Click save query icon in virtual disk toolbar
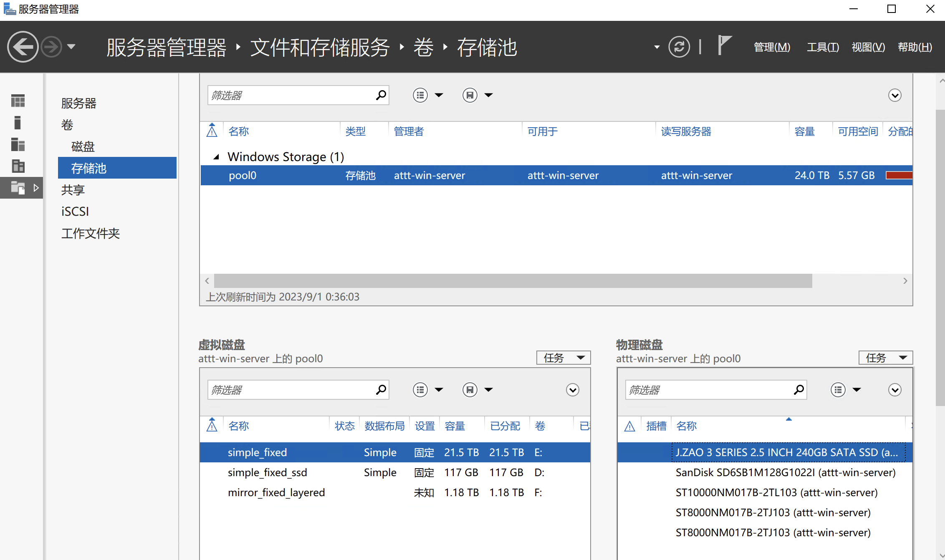Image resolution: width=945 pixels, height=560 pixels. click(470, 390)
